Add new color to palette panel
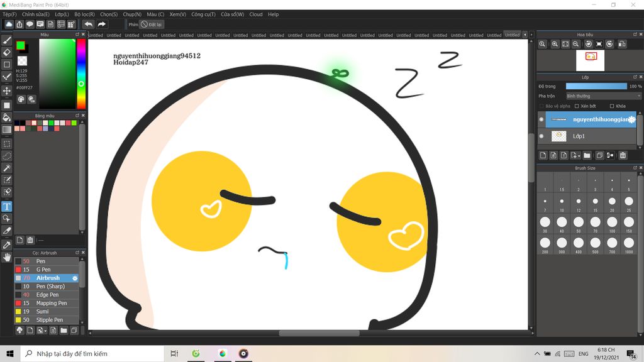This screenshot has height=362, width=644. tap(19, 239)
